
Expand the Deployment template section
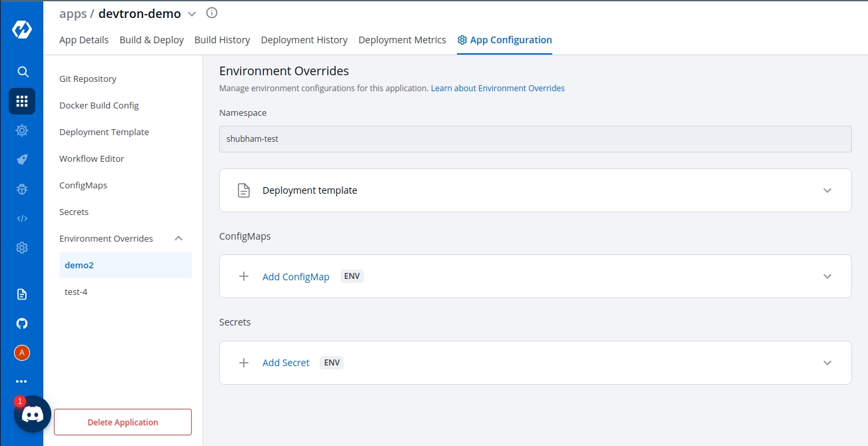pos(827,190)
